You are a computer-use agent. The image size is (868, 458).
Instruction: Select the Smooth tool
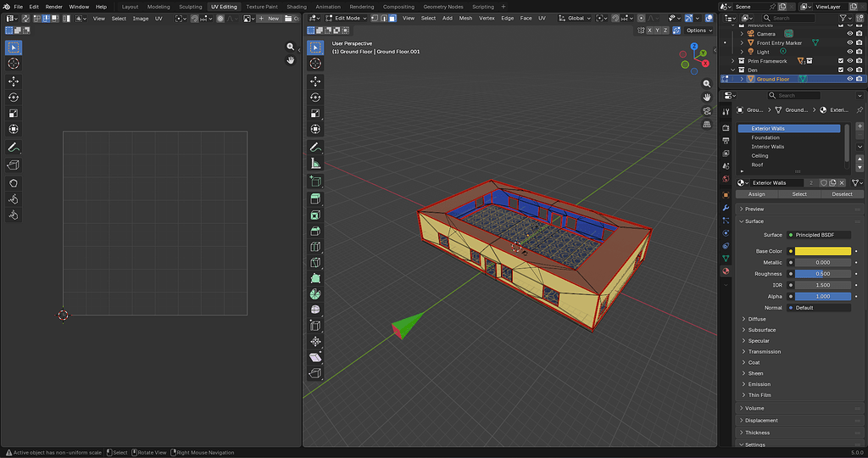click(315, 310)
